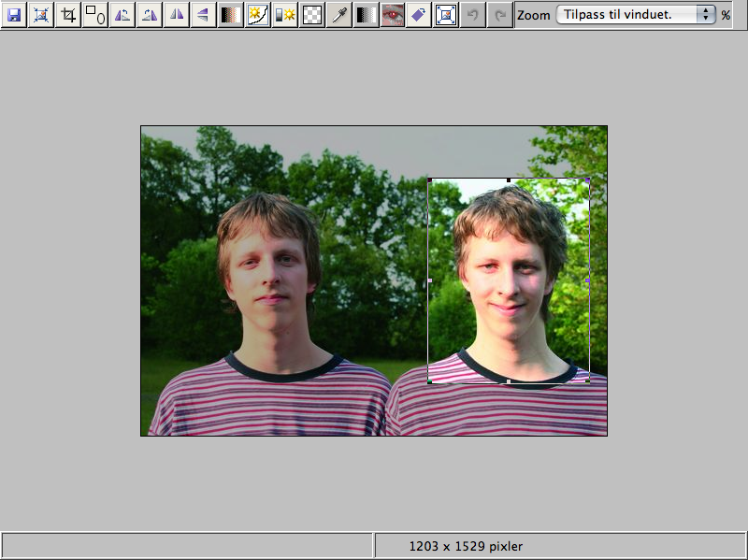748x560 pixels.
Task: Toggle the red-eye removal tool
Action: pyautogui.click(x=393, y=15)
